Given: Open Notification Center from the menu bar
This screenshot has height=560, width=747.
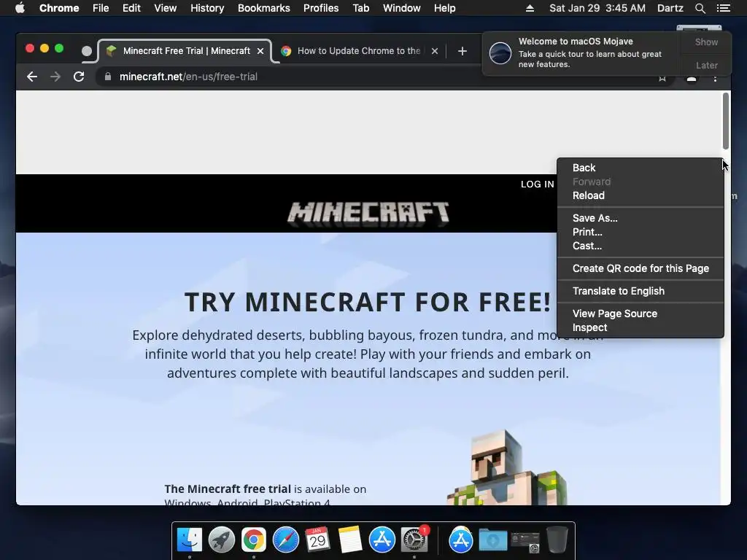Looking at the screenshot, I should (x=723, y=8).
